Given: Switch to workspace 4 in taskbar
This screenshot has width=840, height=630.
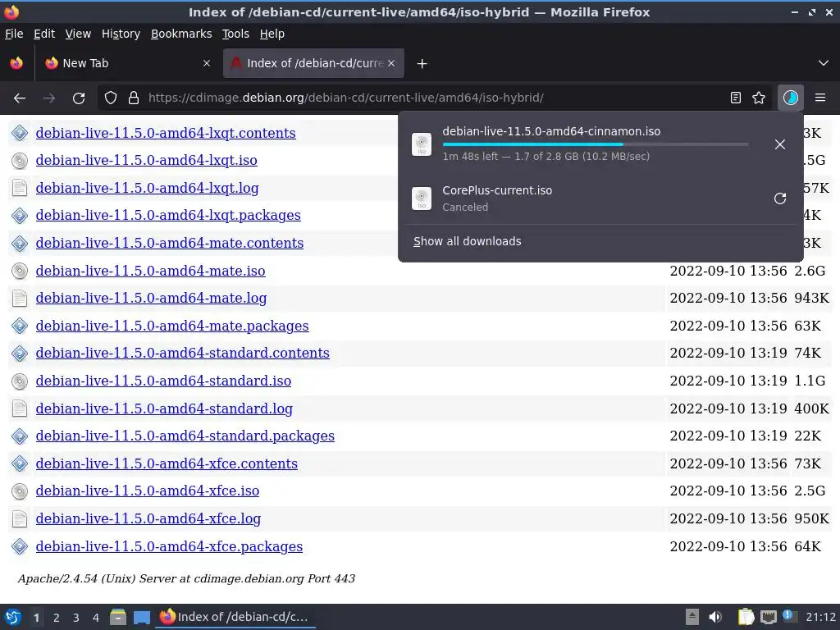Looking at the screenshot, I should pyautogui.click(x=95, y=618).
